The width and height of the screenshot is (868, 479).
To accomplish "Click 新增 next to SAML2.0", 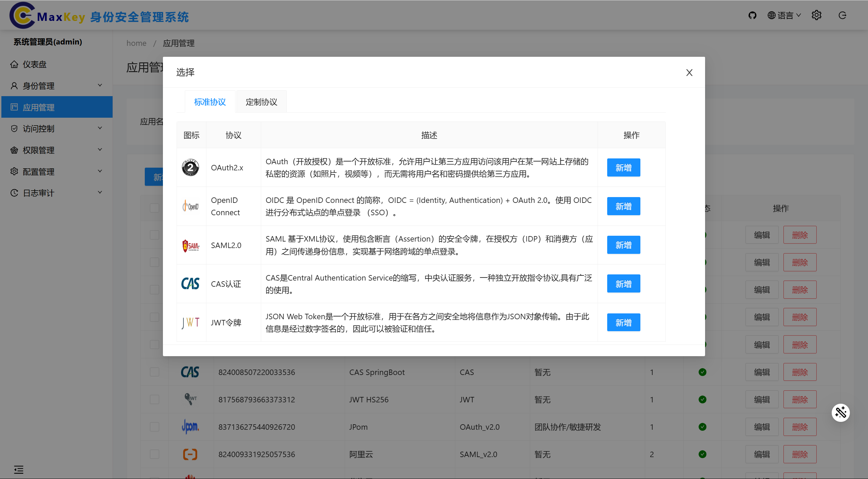I will coord(623,245).
